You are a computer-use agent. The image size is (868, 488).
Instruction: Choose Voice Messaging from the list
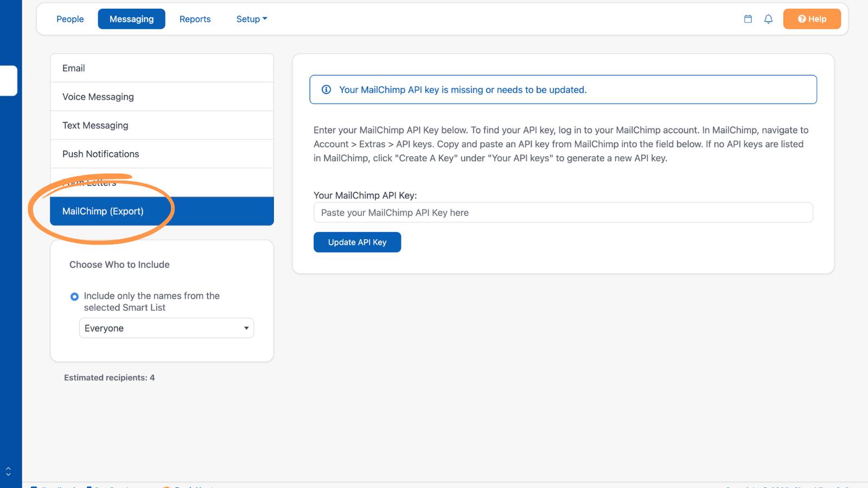pos(162,97)
